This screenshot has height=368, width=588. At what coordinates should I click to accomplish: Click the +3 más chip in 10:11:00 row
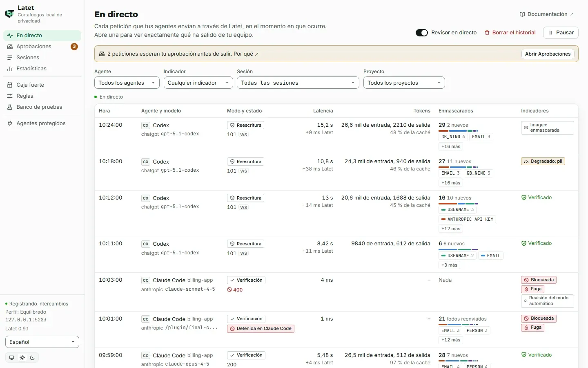point(449,265)
